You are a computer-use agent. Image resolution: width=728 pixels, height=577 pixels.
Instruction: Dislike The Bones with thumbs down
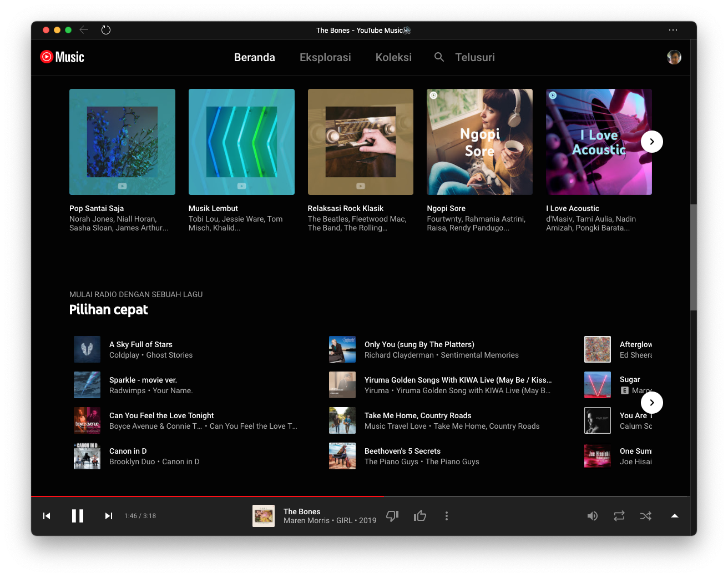392,516
